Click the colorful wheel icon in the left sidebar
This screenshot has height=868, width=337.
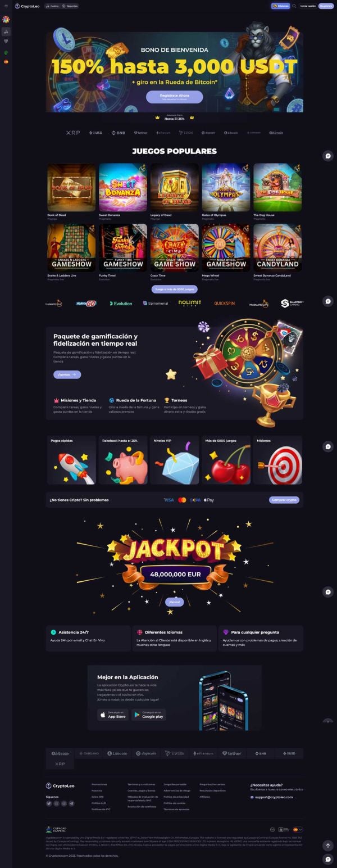pos(6,20)
